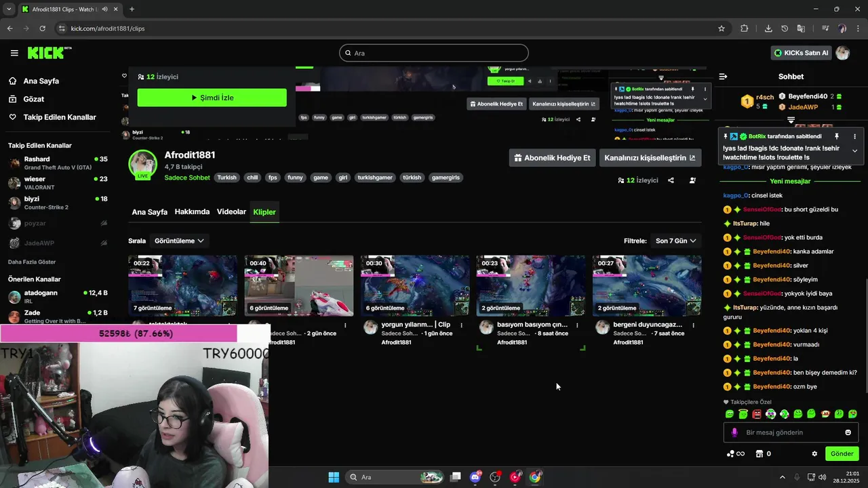Reload the page
Screen dimensions: 868x488
42,28
